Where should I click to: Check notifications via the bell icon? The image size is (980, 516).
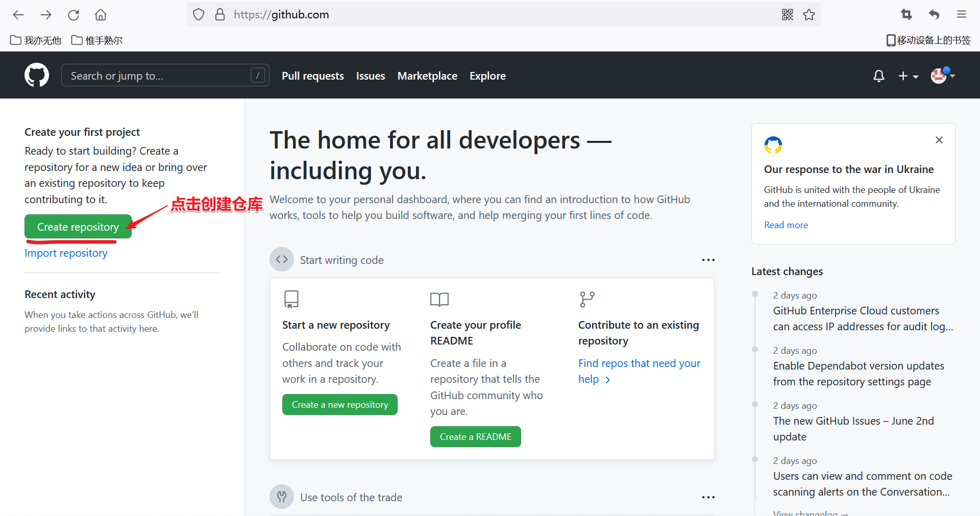pos(878,76)
